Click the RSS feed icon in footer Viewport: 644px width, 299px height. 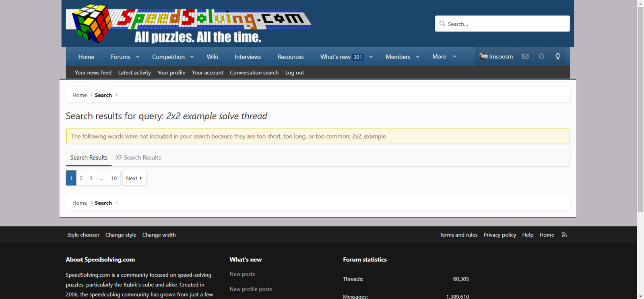click(564, 235)
